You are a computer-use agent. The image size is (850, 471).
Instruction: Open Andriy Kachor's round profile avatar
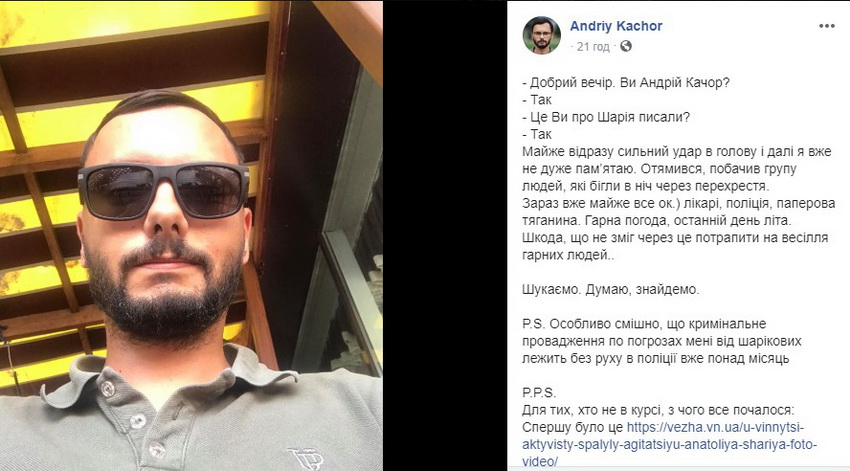coord(542,35)
